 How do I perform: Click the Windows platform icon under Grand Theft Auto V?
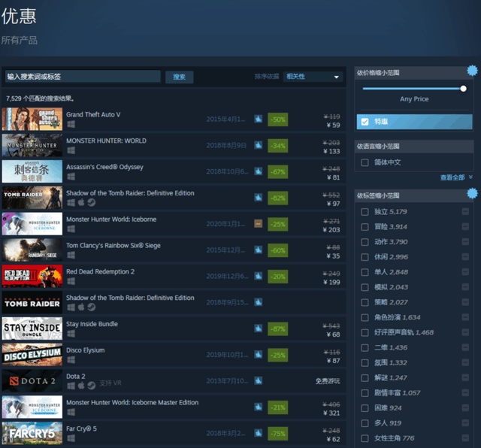pos(71,124)
